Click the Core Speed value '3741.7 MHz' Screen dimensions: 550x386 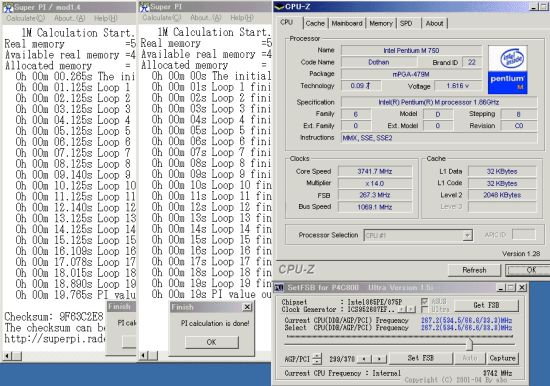[x=375, y=171]
